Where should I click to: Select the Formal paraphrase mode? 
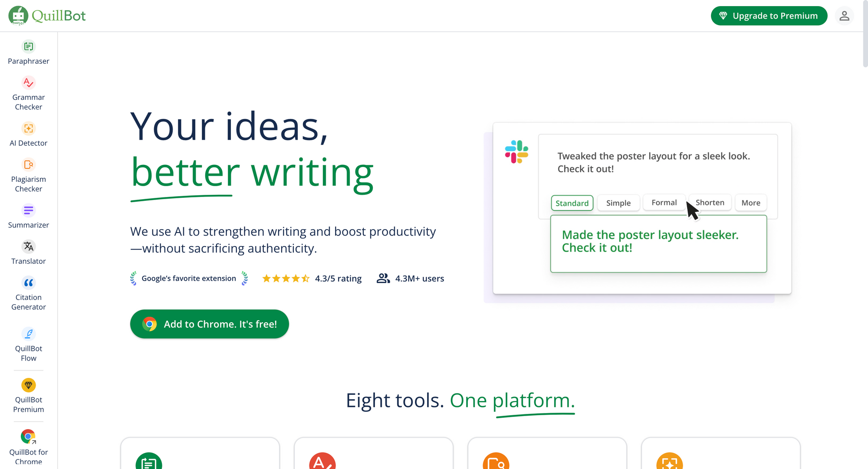tap(664, 202)
